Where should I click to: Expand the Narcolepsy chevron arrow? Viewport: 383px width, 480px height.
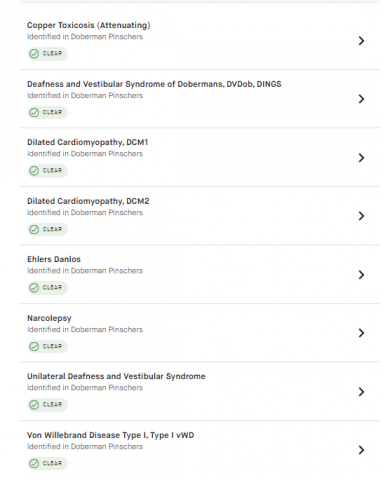tap(361, 333)
